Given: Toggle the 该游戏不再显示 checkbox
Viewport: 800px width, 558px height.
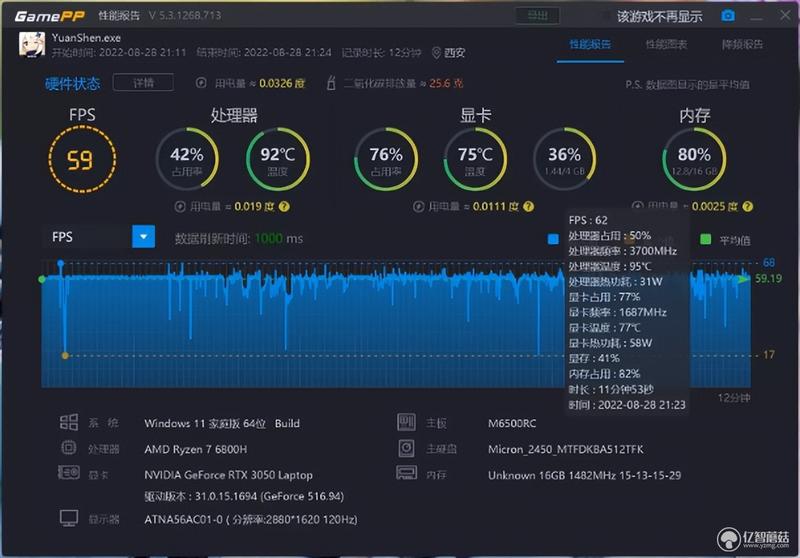Looking at the screenshot, I should tap(606, 16).
